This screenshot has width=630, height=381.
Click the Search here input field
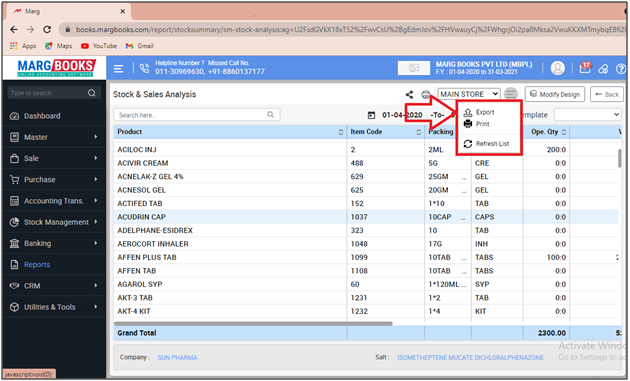(x=197, y=115)
